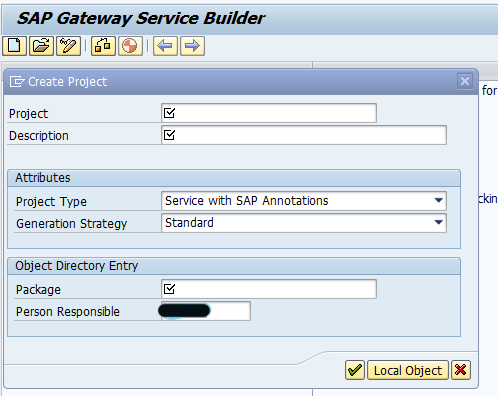Click the right arrow navigate forward icon
Viewport: 498px width, 396px height.
coord(192,46)
